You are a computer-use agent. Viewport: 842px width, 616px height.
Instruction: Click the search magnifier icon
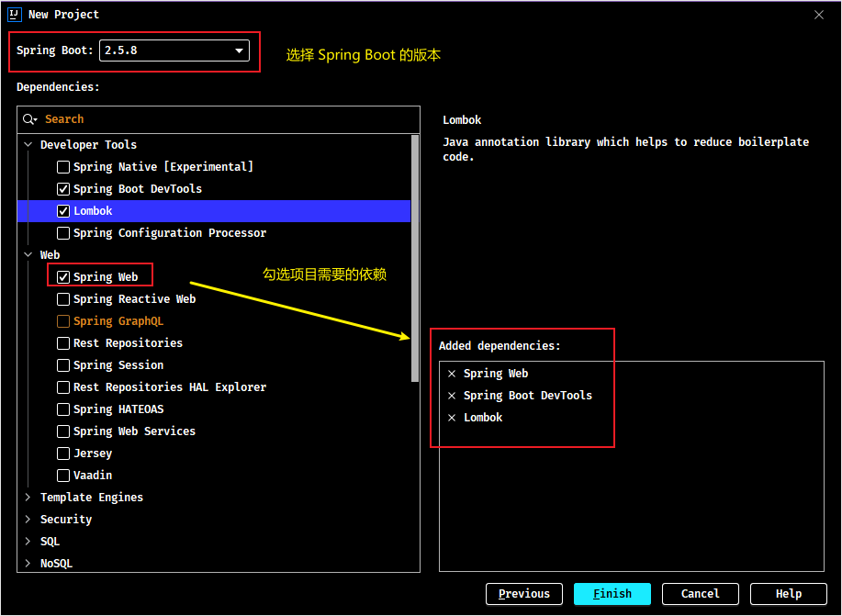[x=29, y=119]
